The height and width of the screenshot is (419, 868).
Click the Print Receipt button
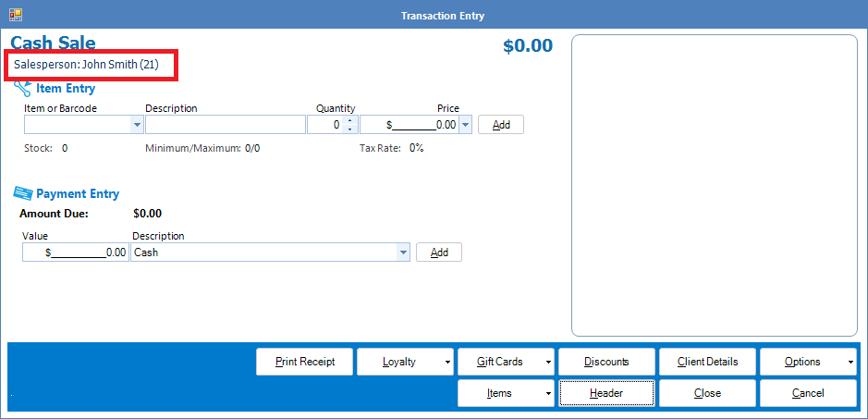click(x=304, y=362)
